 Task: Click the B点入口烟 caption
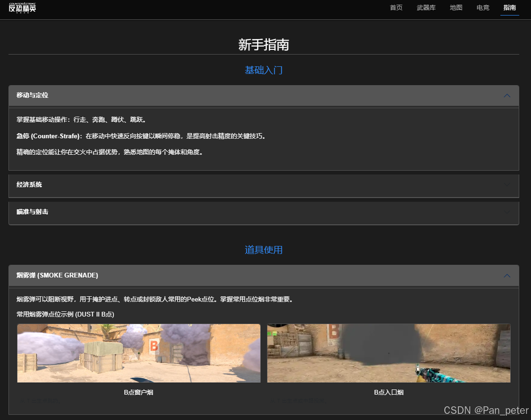[388, 393]
